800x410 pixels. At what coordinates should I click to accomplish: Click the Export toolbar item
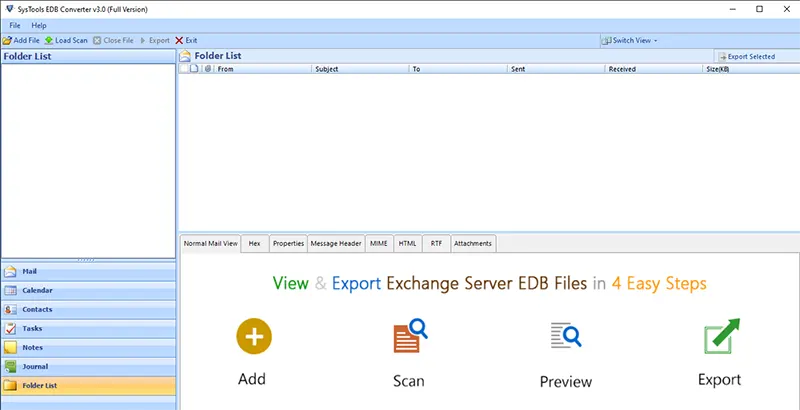(155, 40)
